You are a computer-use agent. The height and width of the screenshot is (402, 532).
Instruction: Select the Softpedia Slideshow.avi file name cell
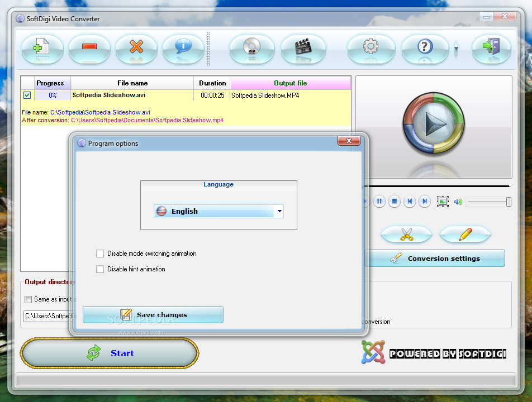pos(132,95)
